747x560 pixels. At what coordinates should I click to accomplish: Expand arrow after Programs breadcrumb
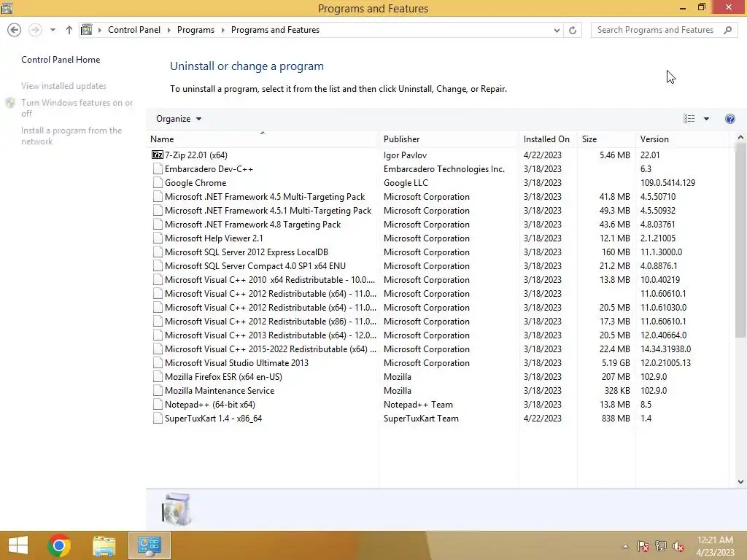click(222, 30)
